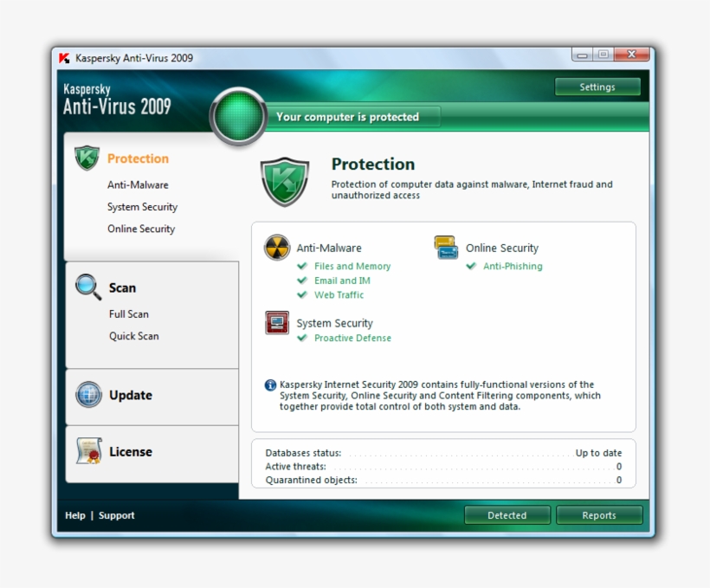The image size is (710, 588).
Task: Start Quick Scan from sidebar
Action: click(x=134, y=336)
